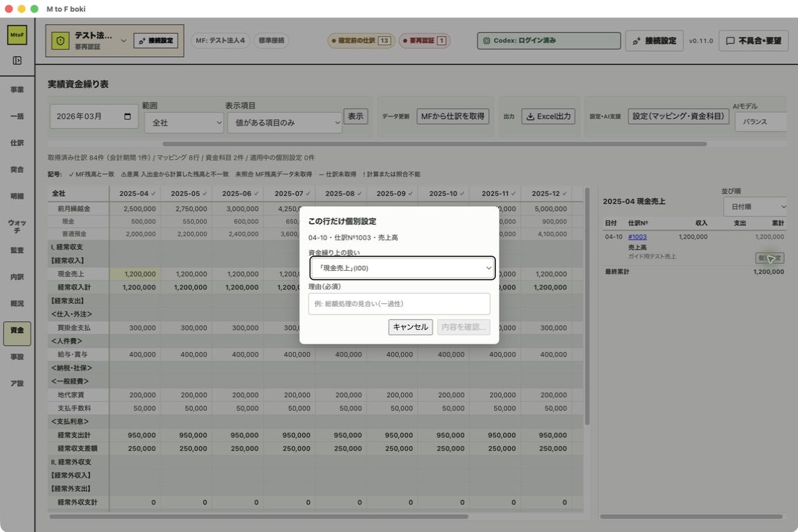
Task: Open the 突合 sidebar tab
Action: pos(17,170)
